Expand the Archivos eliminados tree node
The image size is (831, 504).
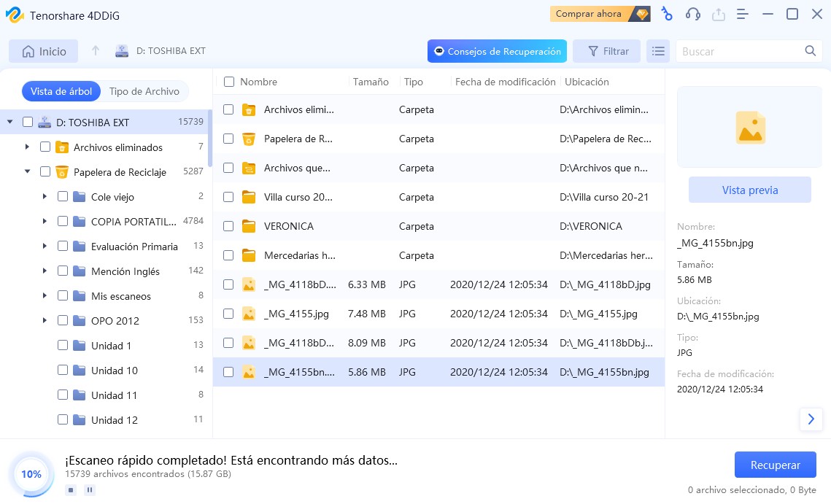[x=27, y=147]
